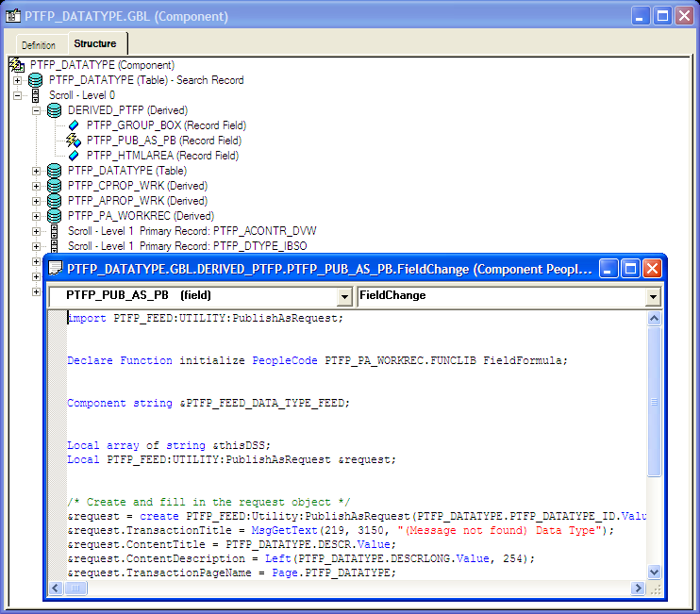700x614 pixels.
Task: Click the 'Declare Function initialize' code line
Action: click(x=317, y=360)
